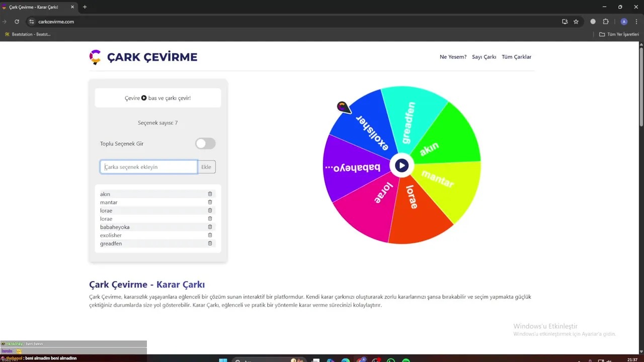The height and width of the screenshot is (362, 644).
Task: Select babaheyoka in the options list
Action: pos(115,227)
